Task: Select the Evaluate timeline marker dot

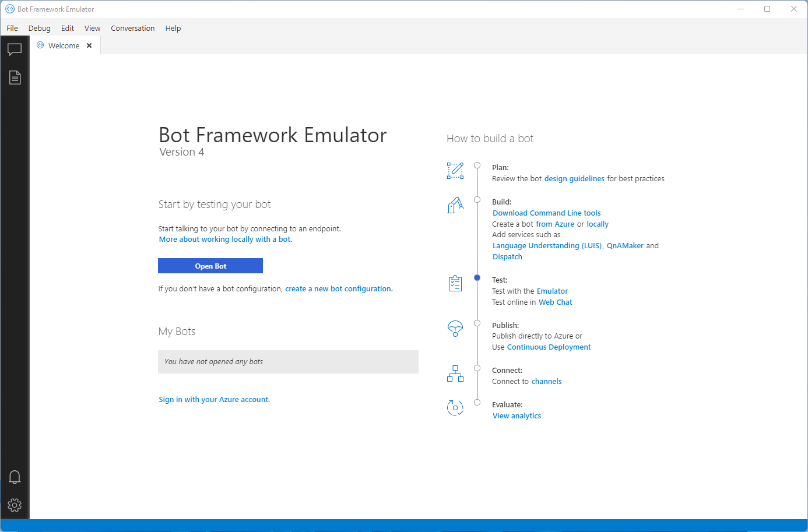Action: pos(477,403)
